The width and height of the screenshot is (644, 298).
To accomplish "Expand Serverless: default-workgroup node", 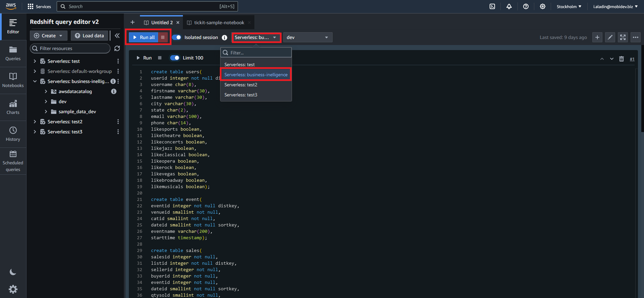I will point(35,71).
